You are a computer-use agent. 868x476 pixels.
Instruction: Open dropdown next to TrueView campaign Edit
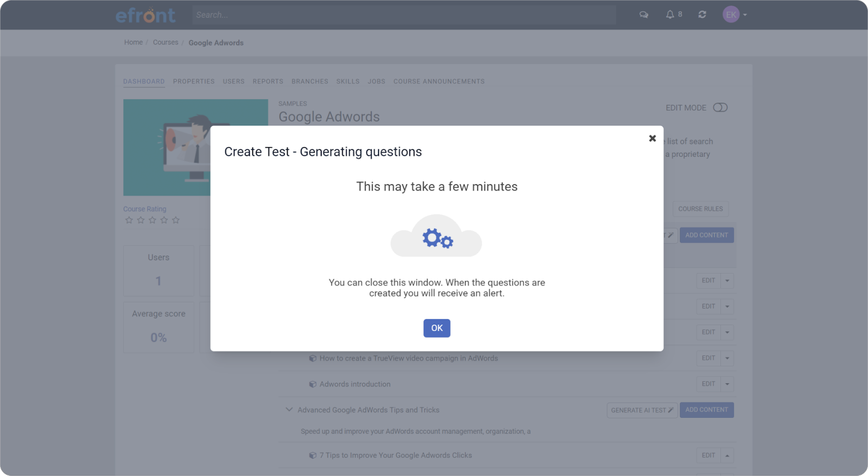[727, 358]
